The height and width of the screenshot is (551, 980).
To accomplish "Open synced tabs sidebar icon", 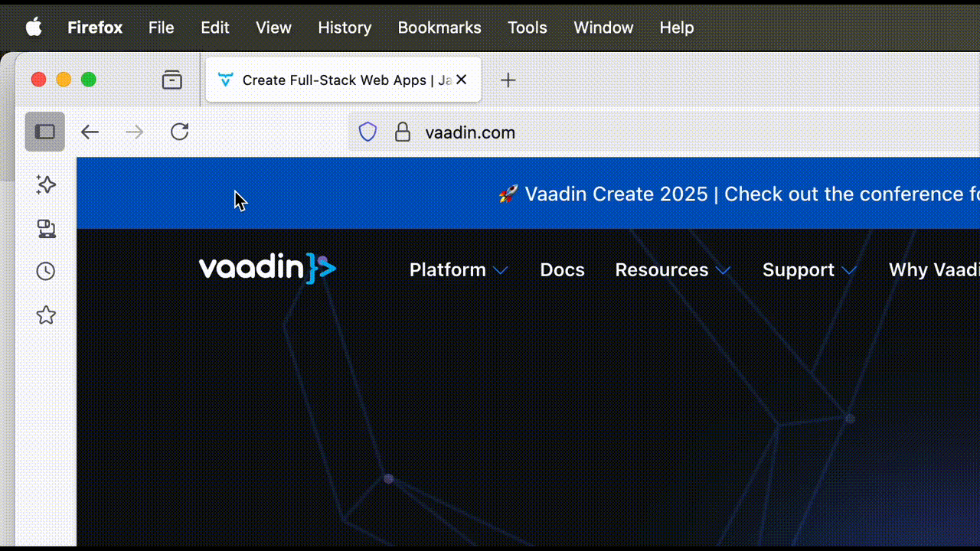I will (46, 228).
